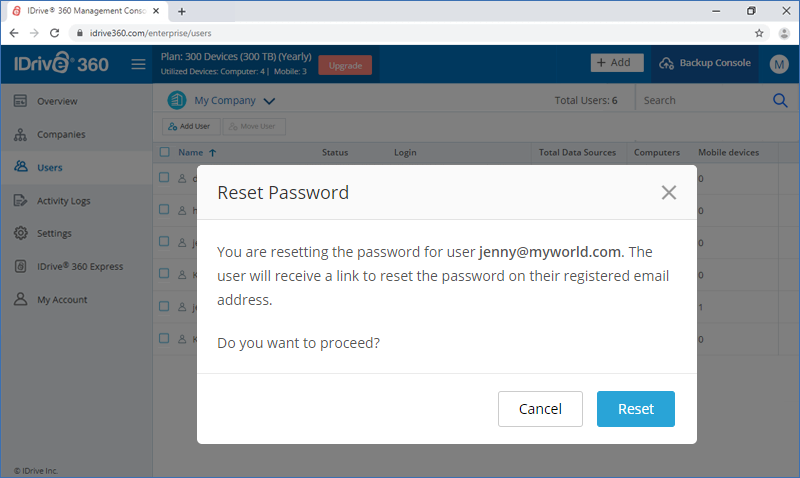Click the My Company globe icon
The image size is (800, 478).
click(177, 100)
